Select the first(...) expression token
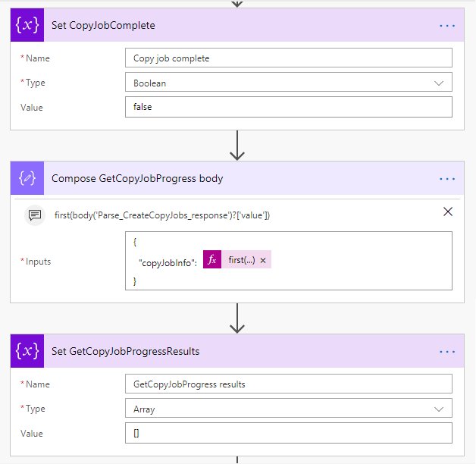The width and height of the screenshot is (476, 464). [241, 260]
